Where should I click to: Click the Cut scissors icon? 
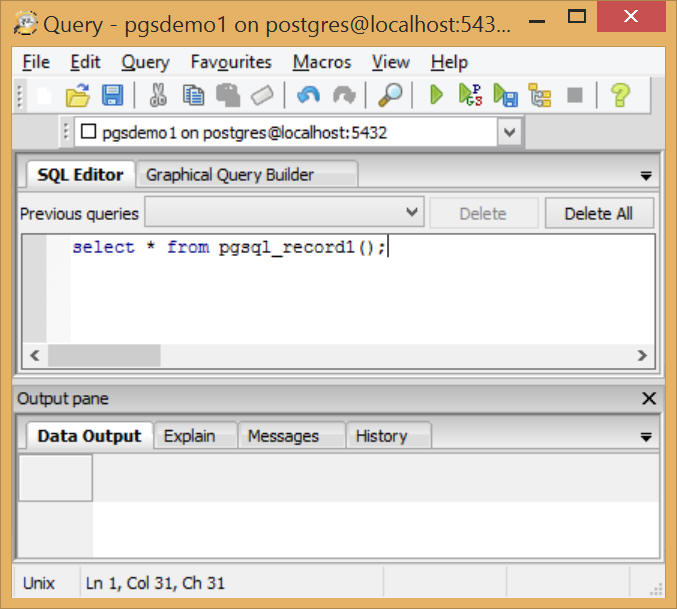(158, 96)
